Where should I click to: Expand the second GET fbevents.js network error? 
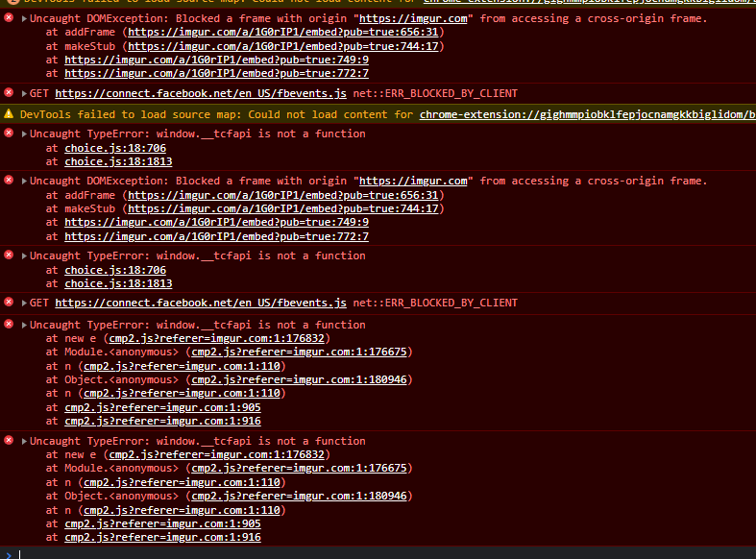coord(24,304)
